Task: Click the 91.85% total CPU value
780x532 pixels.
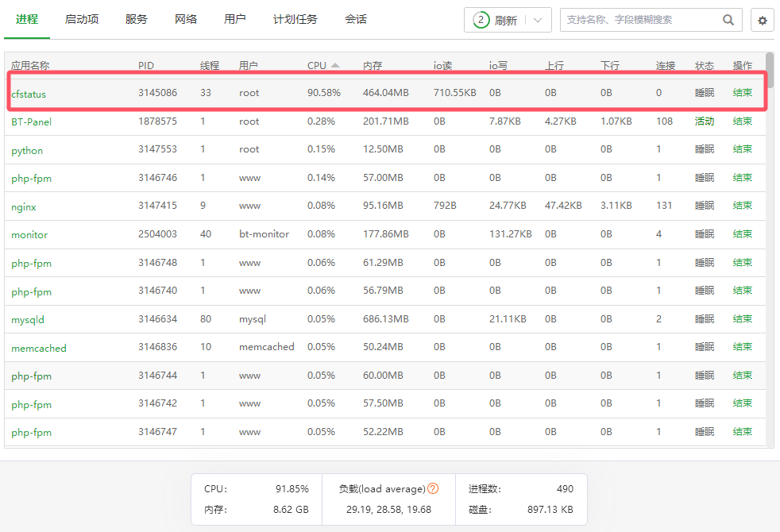Action: click(292, 489)
